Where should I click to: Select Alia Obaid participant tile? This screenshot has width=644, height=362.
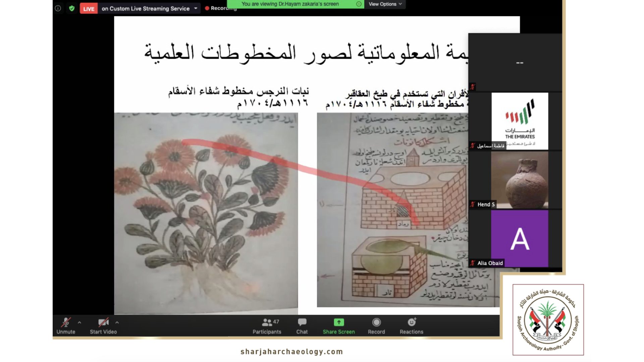coord(515,239)
